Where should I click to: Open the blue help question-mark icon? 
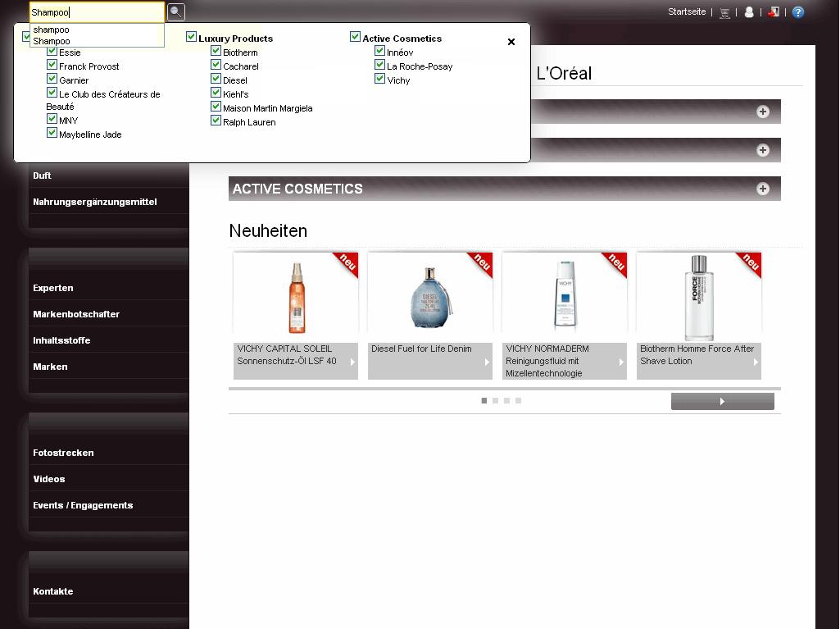798,12
